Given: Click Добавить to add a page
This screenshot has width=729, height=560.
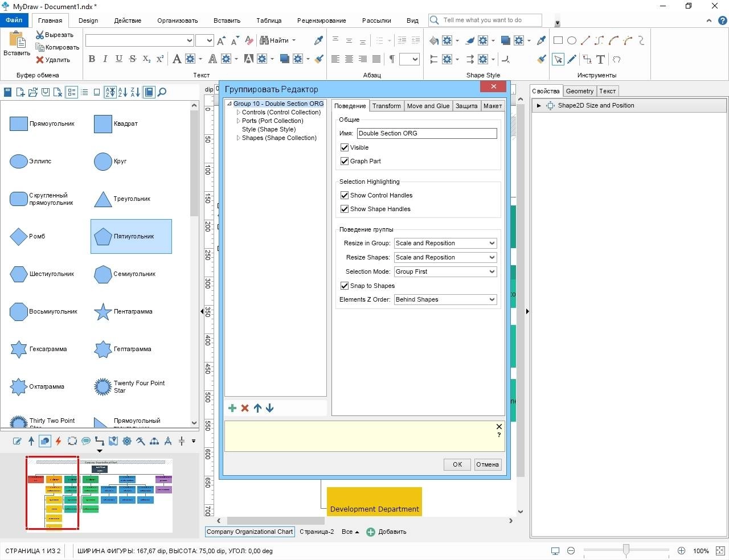Looking at the screenshot, I should point(386,532).
